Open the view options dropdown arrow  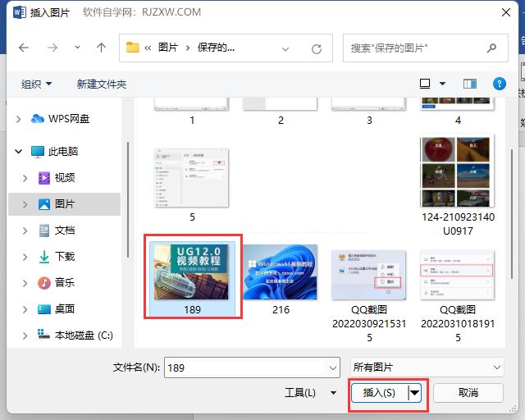[x=442, y=84]
